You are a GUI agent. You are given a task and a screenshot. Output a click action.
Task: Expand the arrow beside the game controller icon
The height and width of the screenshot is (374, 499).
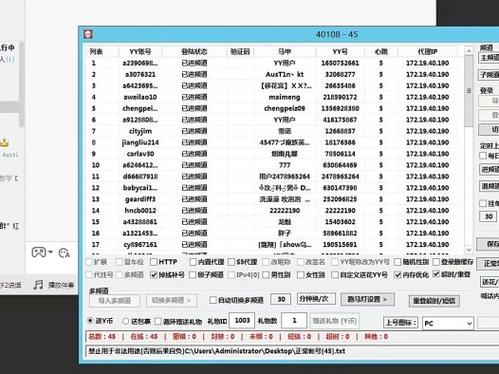(x=50, y=252)
